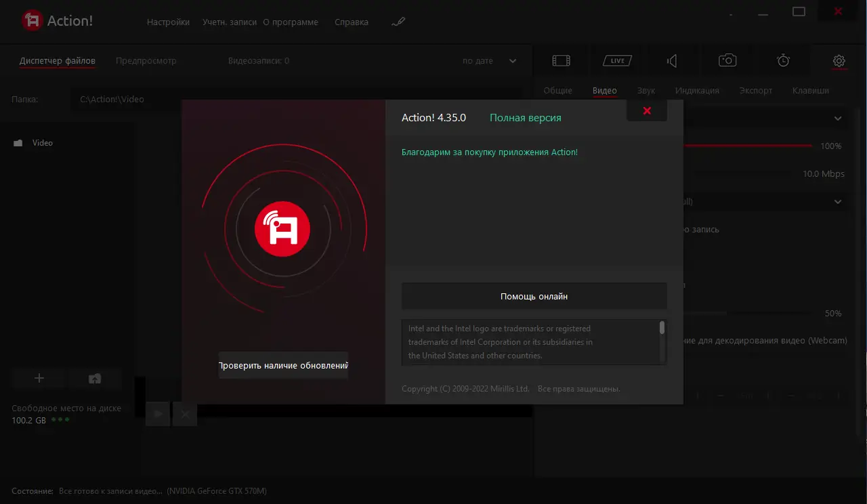Click the folder import button beside the plus
867x504 pixels.
pyautogui.click(x=95, y=379)
